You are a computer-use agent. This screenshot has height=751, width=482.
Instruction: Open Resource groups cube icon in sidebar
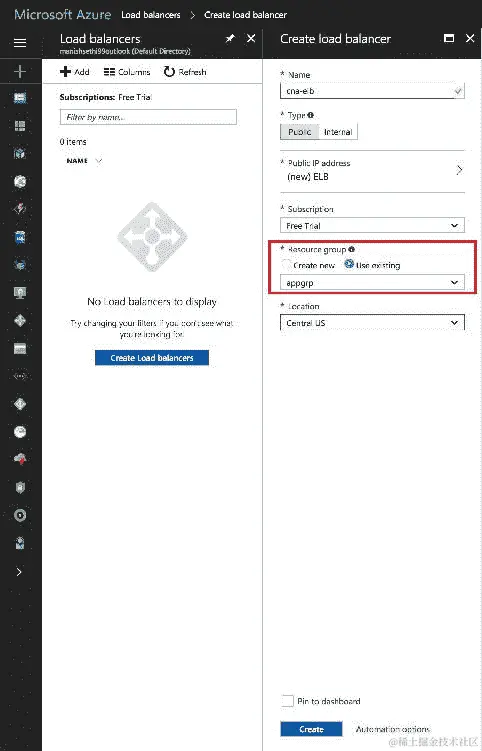click(20, 153)
